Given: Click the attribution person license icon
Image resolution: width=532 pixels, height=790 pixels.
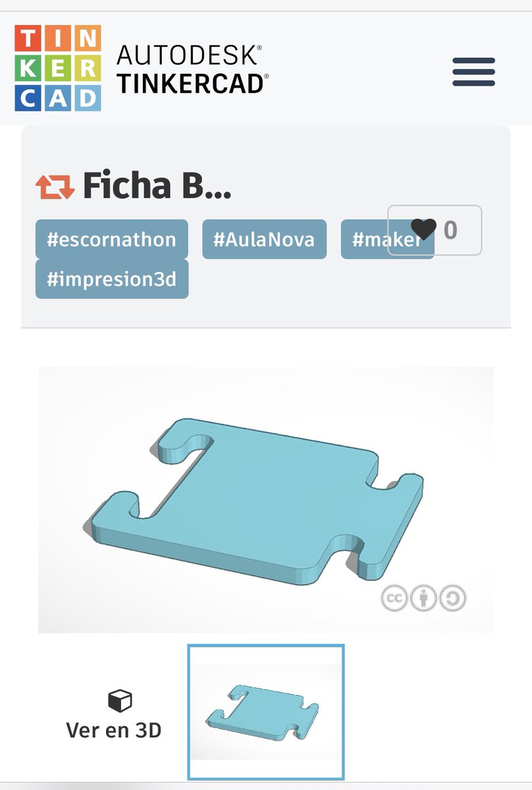Looking at the screenshot, I should click(423, 598).
